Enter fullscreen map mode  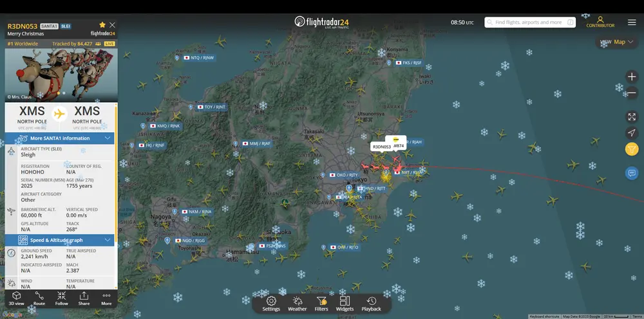pyautogui.click(x=631, y=116)
